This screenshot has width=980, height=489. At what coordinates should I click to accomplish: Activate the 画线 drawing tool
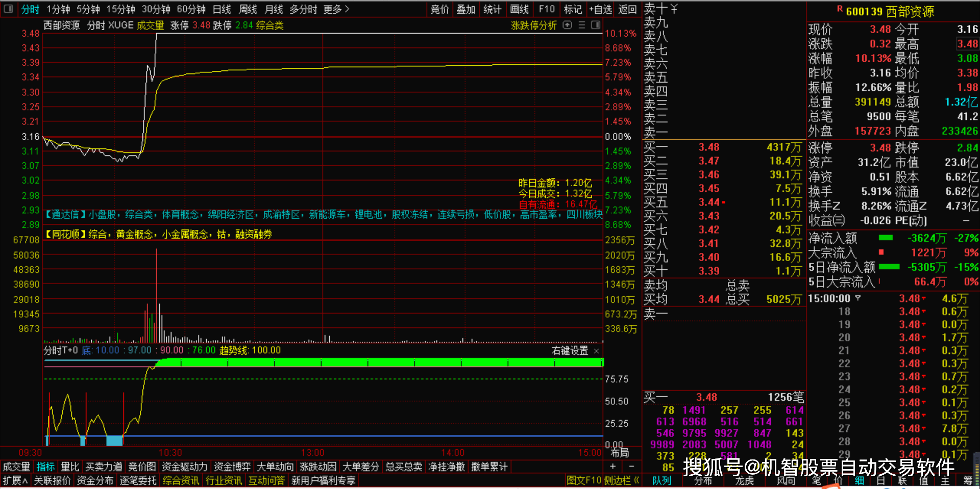(x=519, y=9)
